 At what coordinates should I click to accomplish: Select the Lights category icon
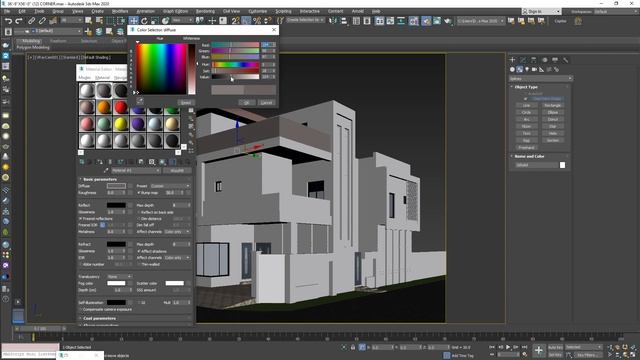click(x=527, y=69)
